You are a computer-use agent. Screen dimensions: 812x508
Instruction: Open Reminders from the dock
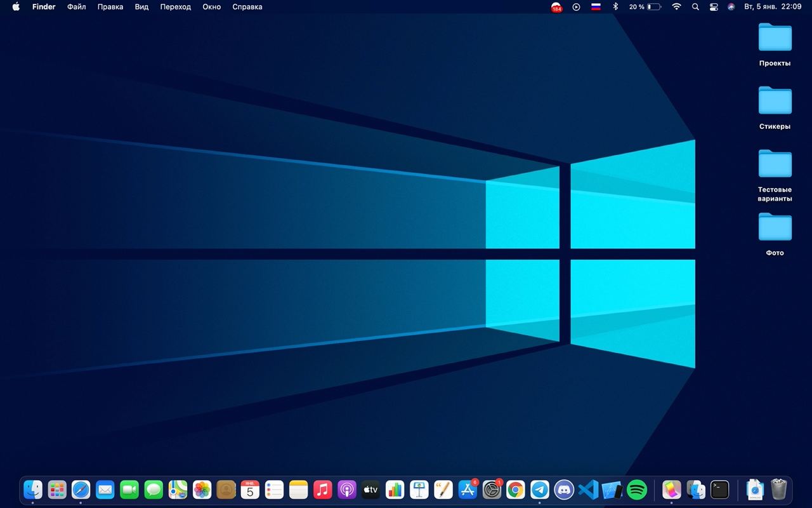pyautogui.click(x=274, y=490)
